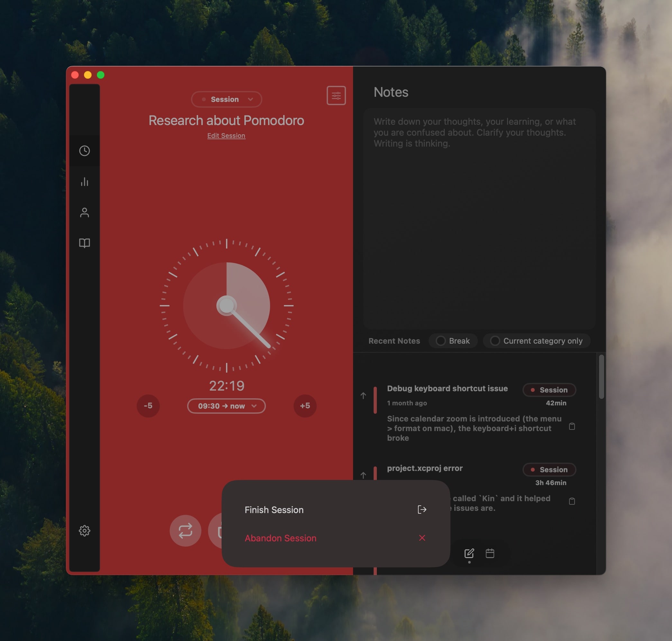Expand the Session category dropdown
672x641 pixels.
[226, 99]
